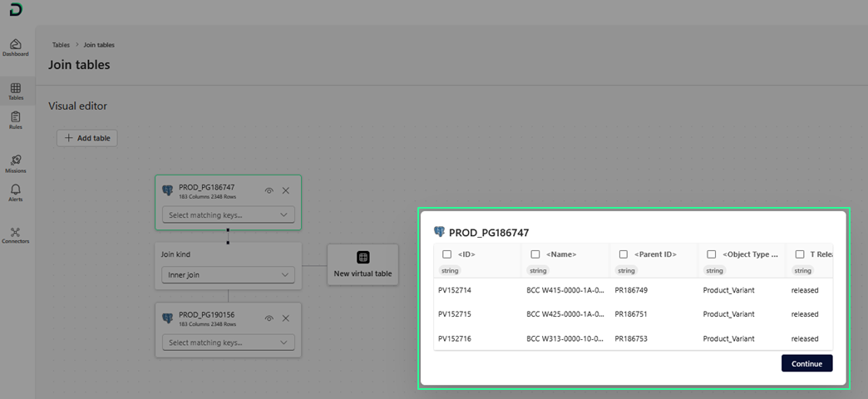Click the app logo in top corner
The height and width of the screenshot is (399, 868).
click(x=16, y=10)
